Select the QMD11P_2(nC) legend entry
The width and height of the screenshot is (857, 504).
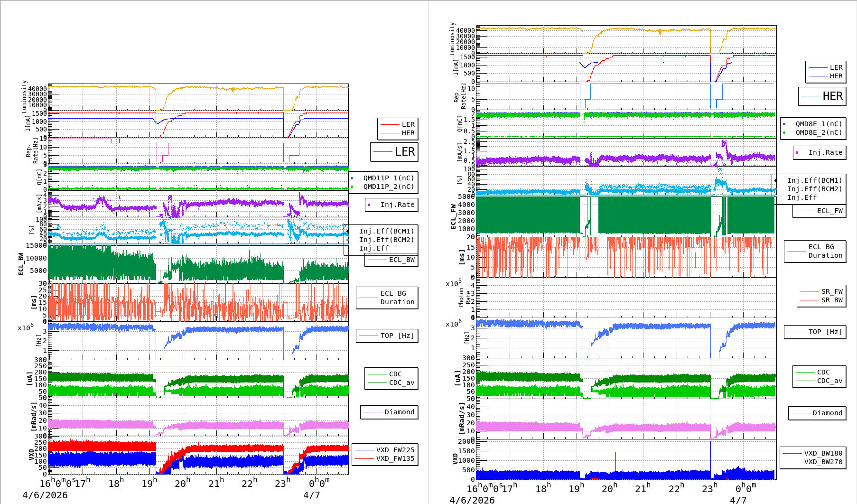389,187
